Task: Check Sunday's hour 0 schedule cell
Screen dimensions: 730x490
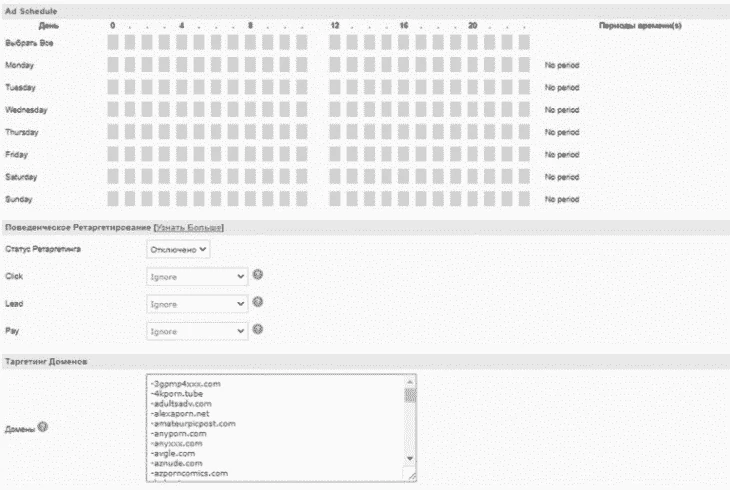Action: [113, 199]
